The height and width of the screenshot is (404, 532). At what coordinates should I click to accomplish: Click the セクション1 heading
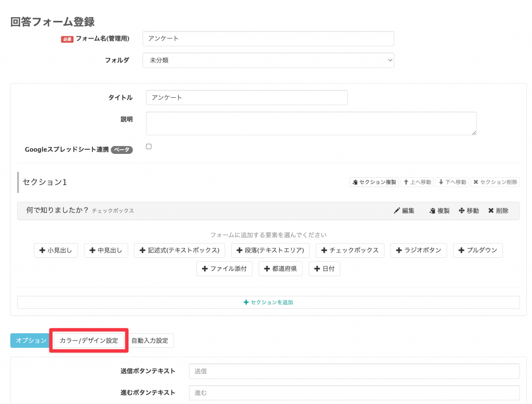(x=45, y=182)
